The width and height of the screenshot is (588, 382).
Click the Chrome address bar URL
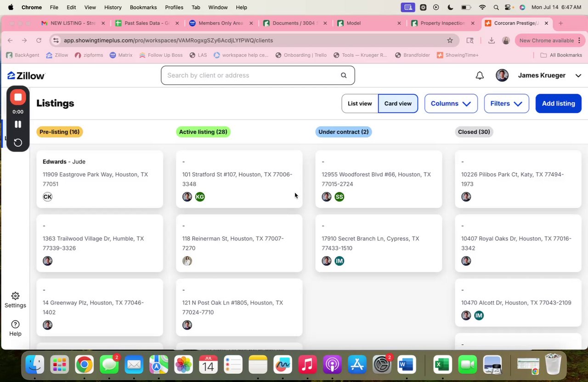pyautogui.click(x=168, y=40)
